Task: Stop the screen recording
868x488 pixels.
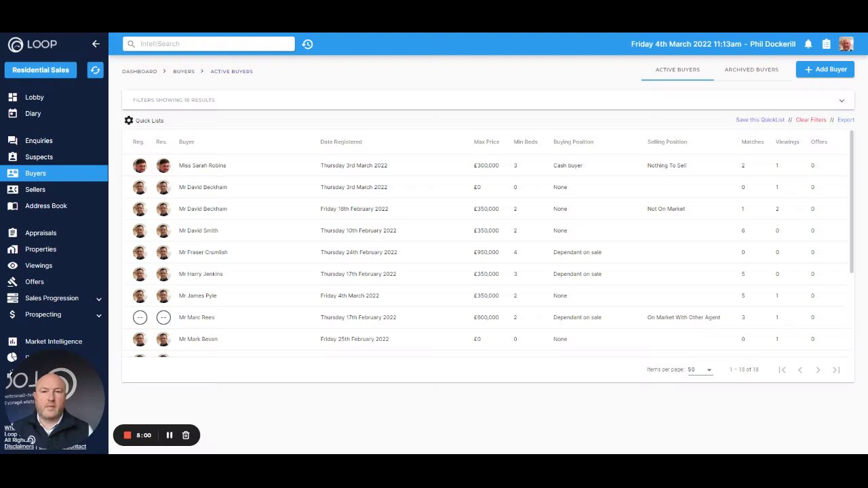Action: (x=127, y=435)
